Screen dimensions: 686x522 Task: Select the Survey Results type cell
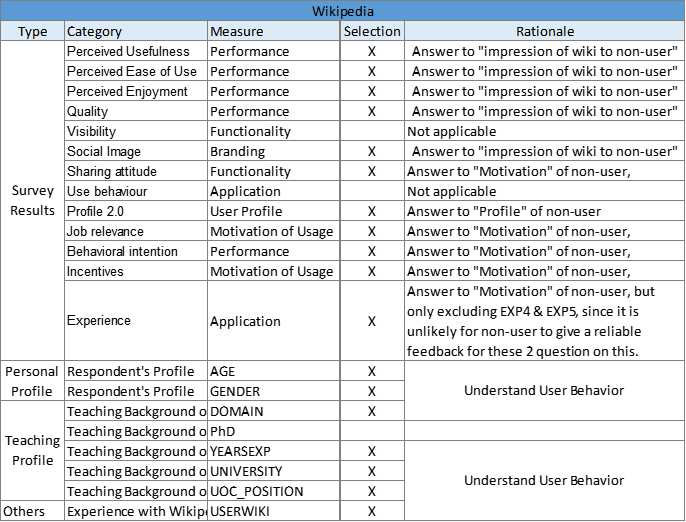click(x=32, y=200)
